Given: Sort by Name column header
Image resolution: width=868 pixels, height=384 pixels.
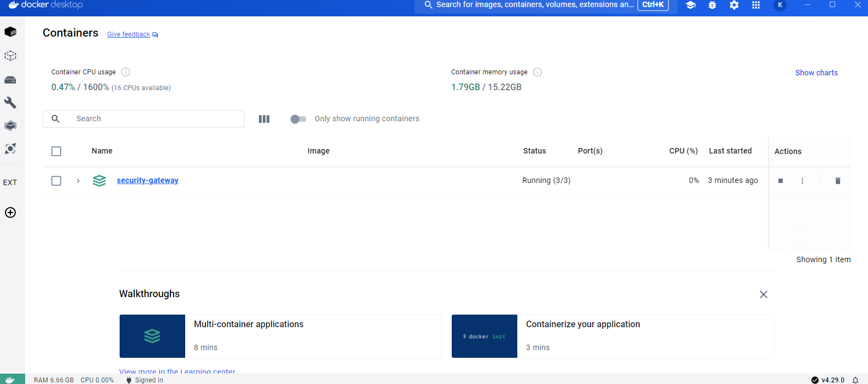Looking at the screenshot, I should tap(102, 151).
